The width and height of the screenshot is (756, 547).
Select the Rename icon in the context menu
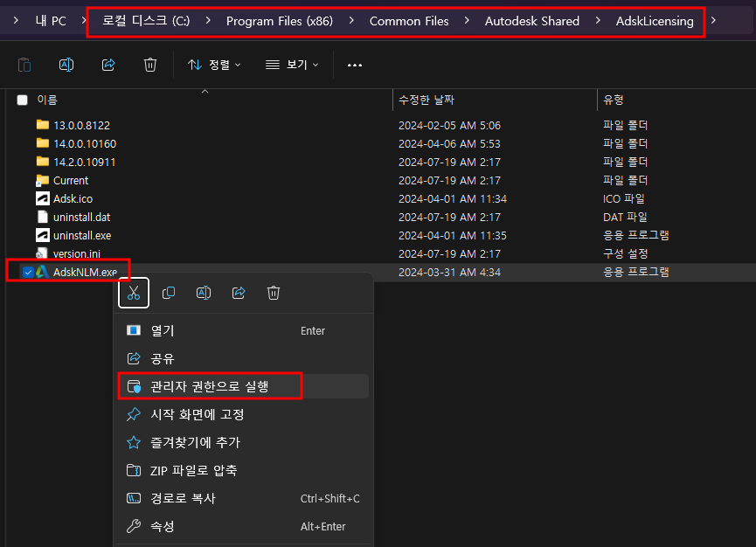coord(203,293)
